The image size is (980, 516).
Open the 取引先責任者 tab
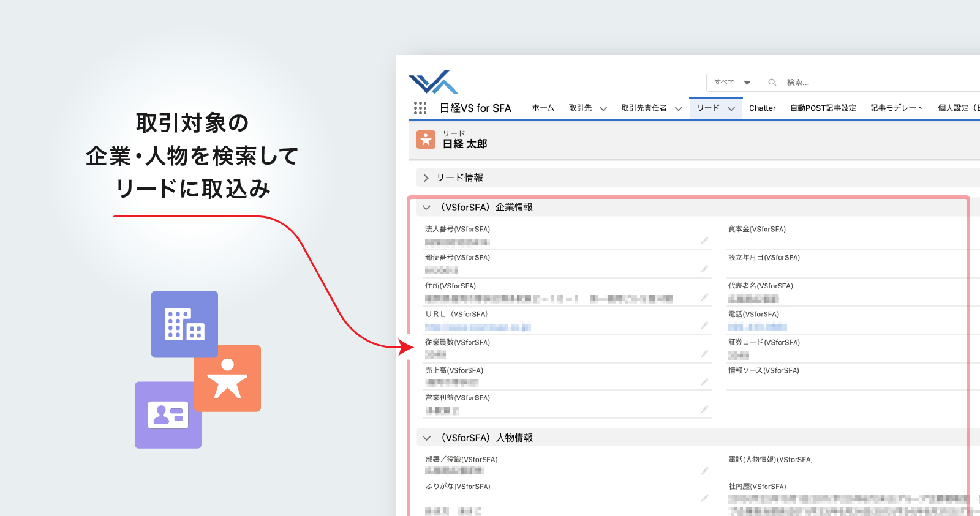pos(644,108)
